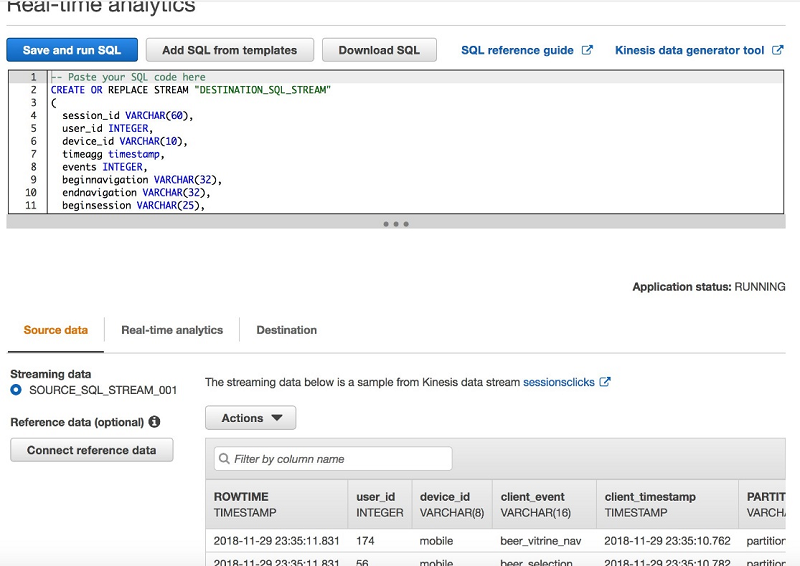
Task: Switch to the Destination tab
Action: 286,330
